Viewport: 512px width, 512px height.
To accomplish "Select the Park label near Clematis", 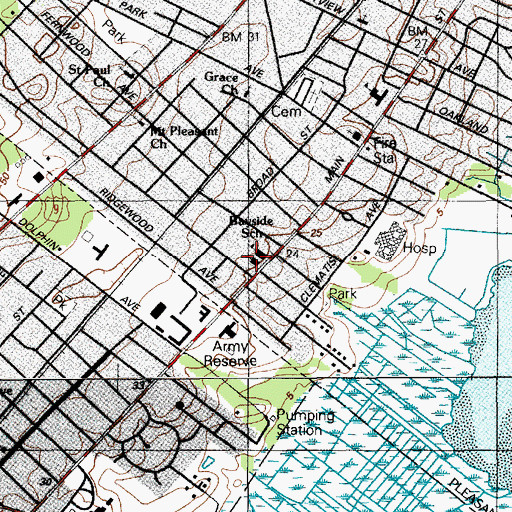I will 343,294.
